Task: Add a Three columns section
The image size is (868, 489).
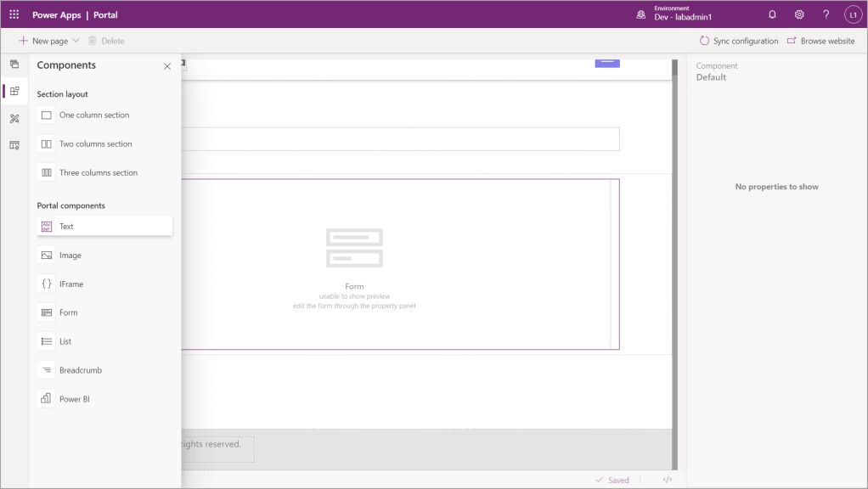Action: [98, 173]
